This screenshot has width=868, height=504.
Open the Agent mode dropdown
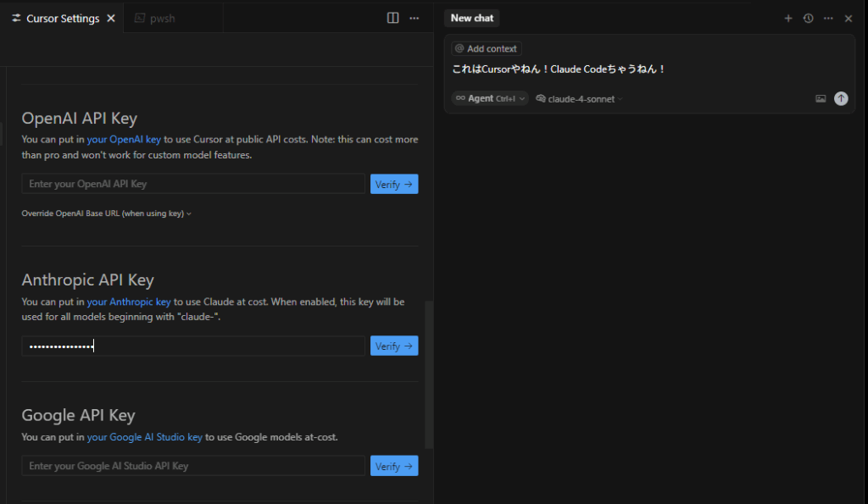[490, 98]
